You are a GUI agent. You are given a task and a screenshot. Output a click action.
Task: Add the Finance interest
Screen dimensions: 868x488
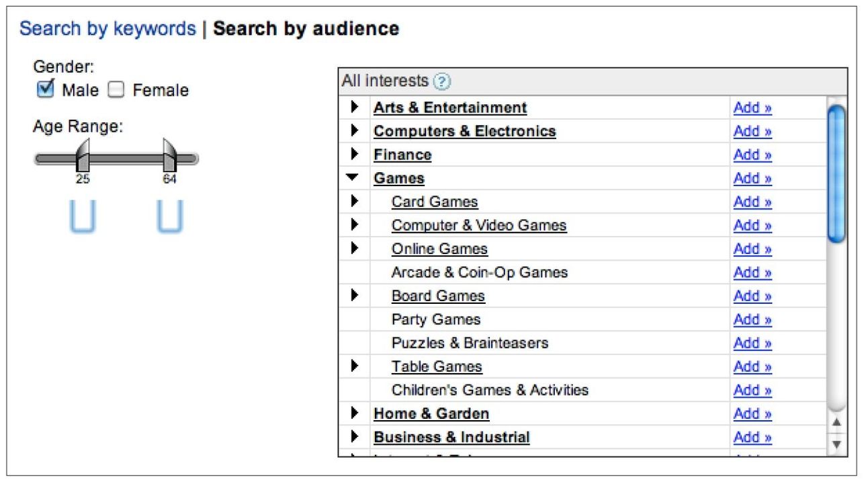(752, 155)
